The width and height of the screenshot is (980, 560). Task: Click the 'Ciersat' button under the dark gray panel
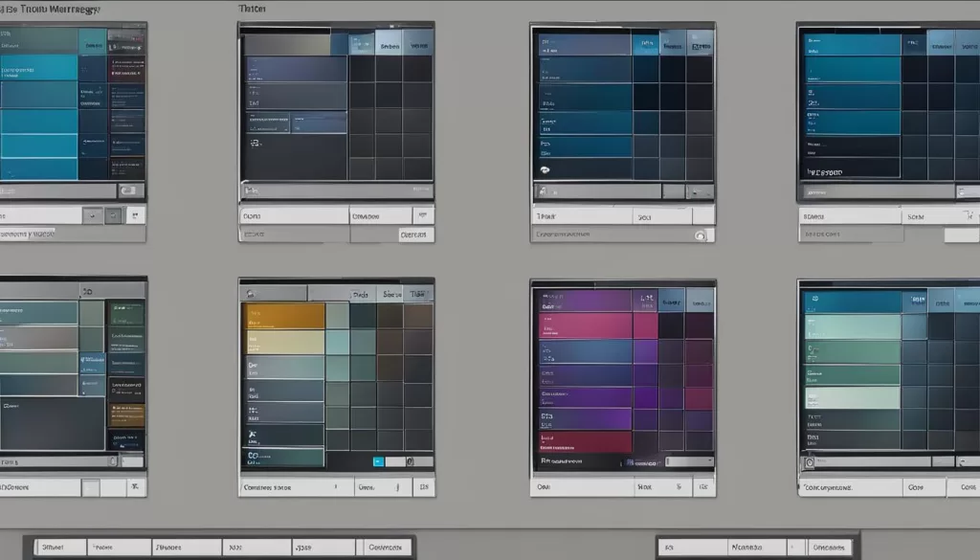[416, 235]
